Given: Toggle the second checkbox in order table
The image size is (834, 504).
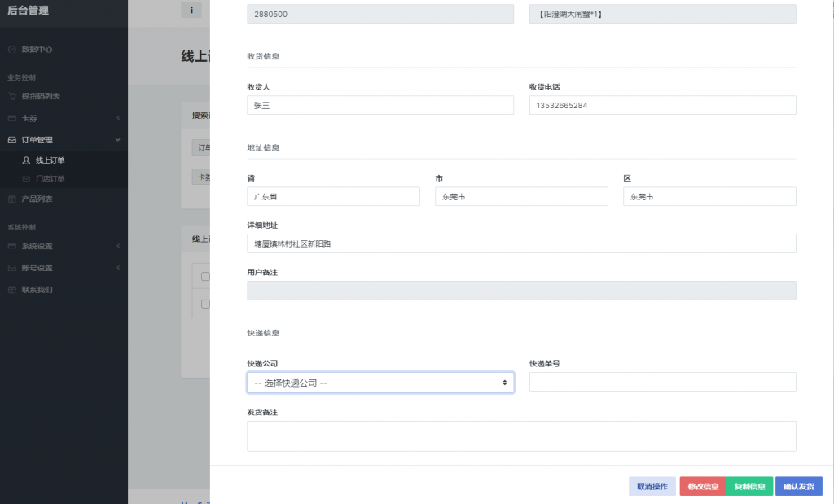Looking at the screenshot, I should pyautogui.click(x=205, y=304).
